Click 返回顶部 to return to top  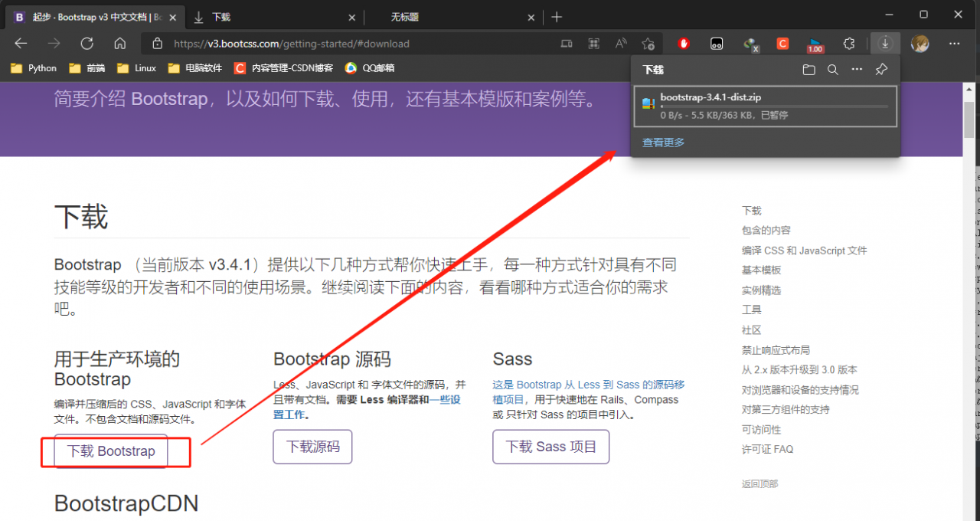[759, 484]
